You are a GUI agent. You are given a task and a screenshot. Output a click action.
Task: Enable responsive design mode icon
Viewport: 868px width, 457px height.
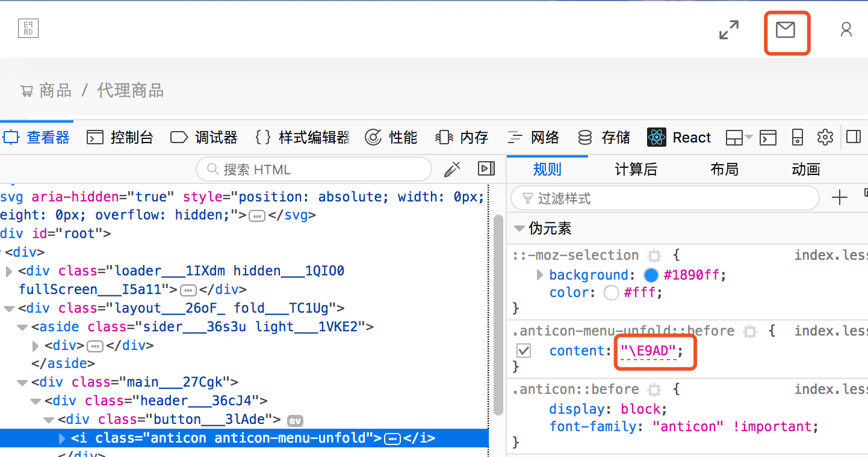pos(797,138)
